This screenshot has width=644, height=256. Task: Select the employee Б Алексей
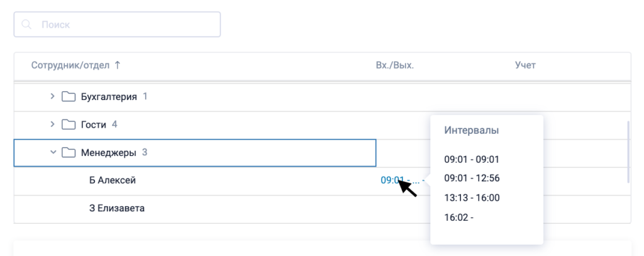click(113, 181)
